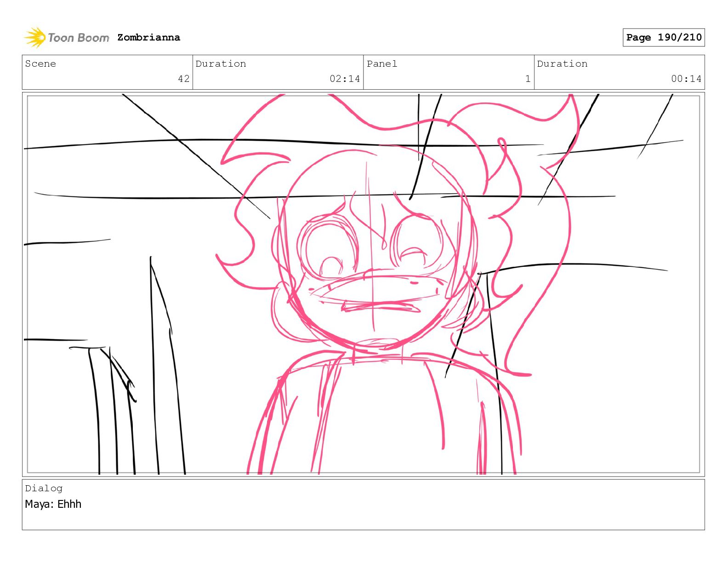728x563 pixels.
Task: Click the panel number 1
Action: pyautogui.click(x=528, y=79)
